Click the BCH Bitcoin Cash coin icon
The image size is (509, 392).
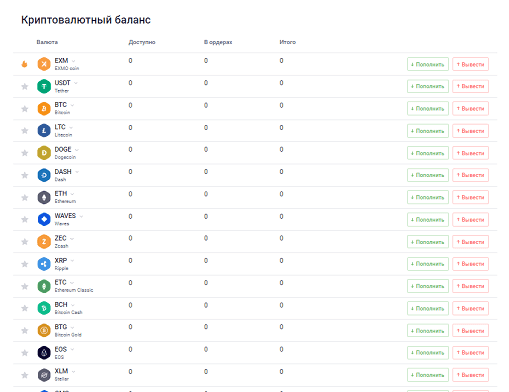44,308
